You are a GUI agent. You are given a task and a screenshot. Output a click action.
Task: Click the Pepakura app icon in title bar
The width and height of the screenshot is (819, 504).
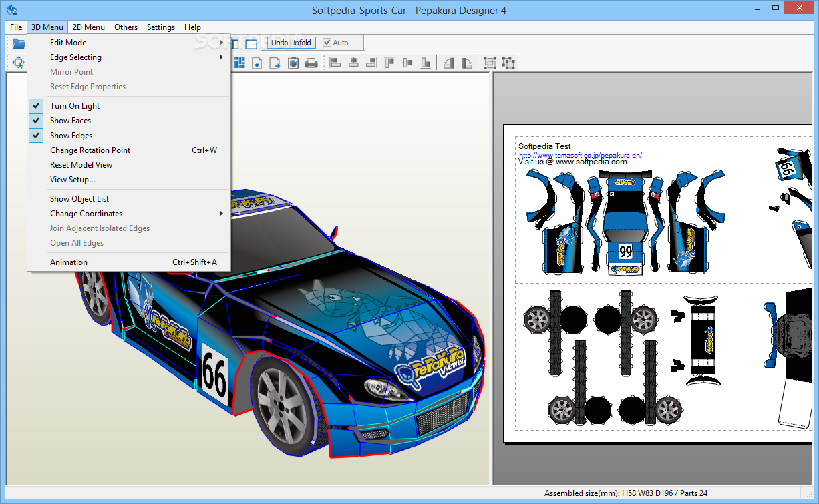(11, 10)
